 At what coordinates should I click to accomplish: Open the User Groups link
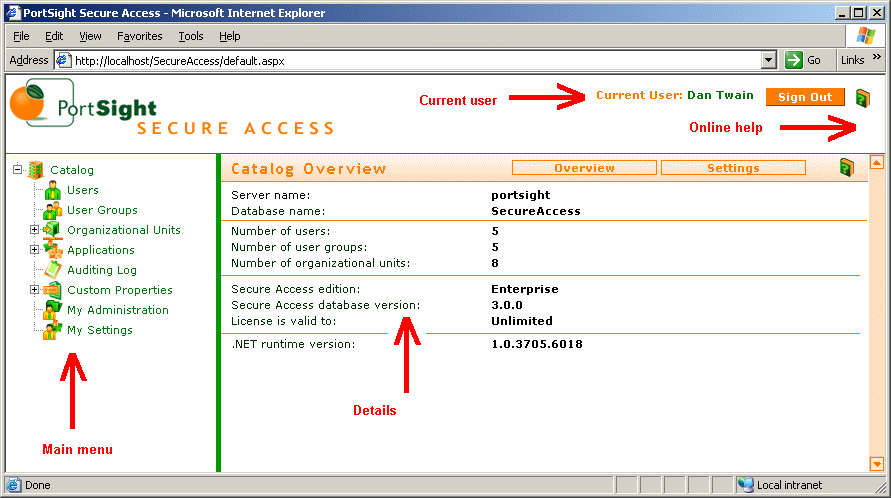[102, 210]
